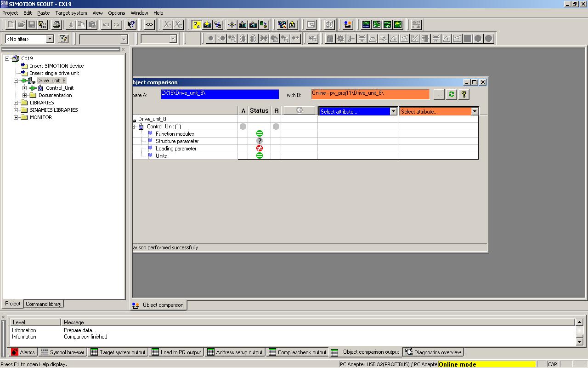Open the Diagnostics overview tab
Screen dimensions: 588x368
pos(433,352)
